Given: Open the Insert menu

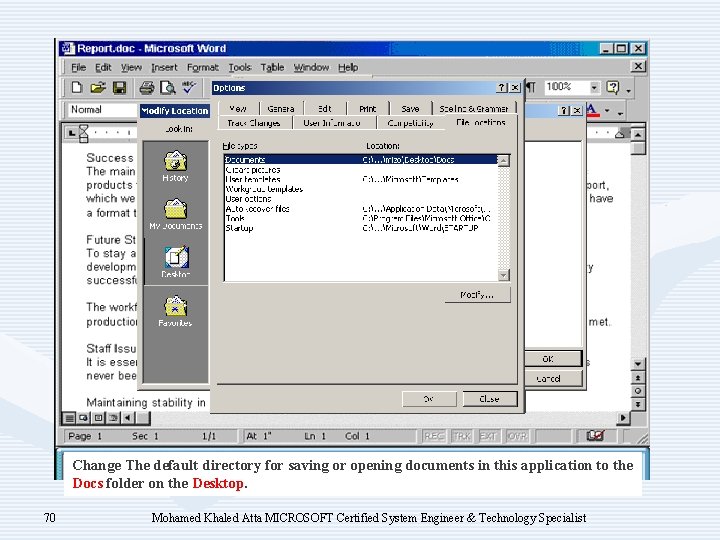Looking at the screenshot, I should [164, 68].
